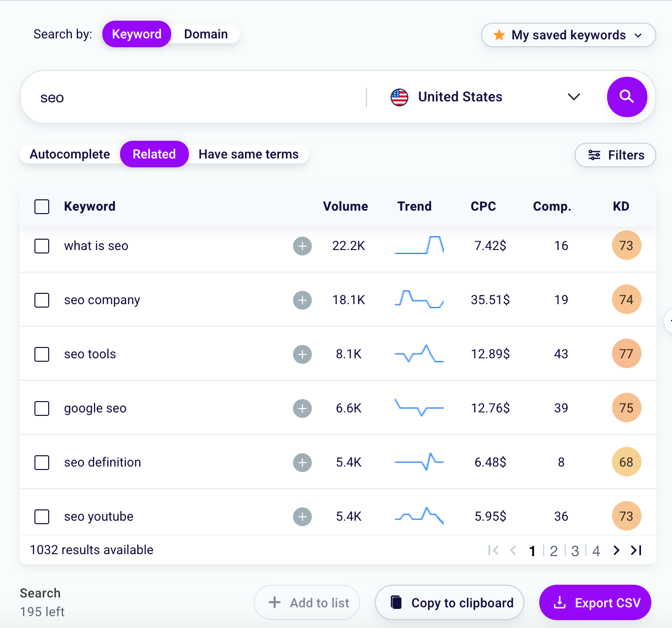The height and width of the screenshot is (628, 672).
Task: Expand the My saved keywords dropdown
Action: (x=639, y=35)
